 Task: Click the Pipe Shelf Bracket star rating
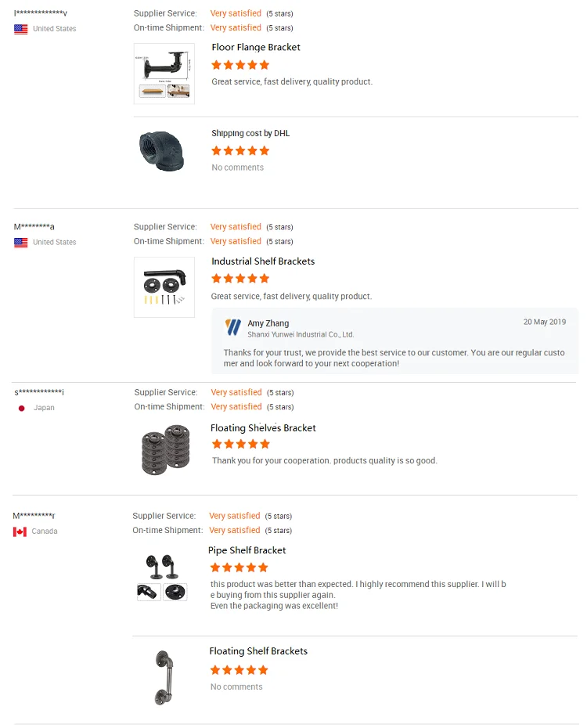coord(239,568)
